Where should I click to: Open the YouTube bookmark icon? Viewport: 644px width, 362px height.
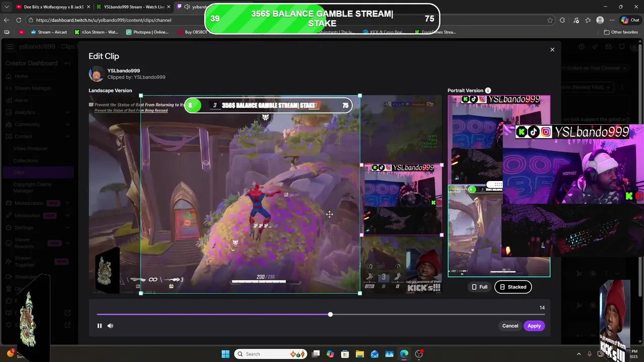point(21,32)
